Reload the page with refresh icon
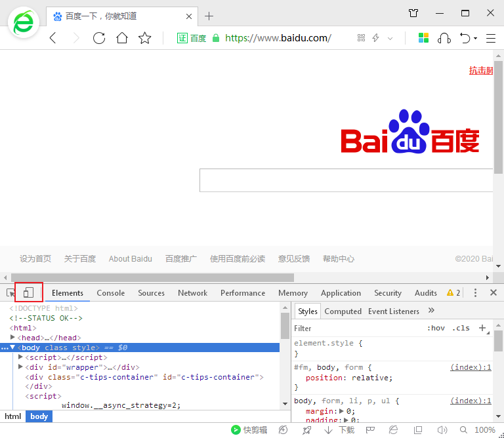The height and width of the screenshot is (438, 504). (x=99, y=38)
